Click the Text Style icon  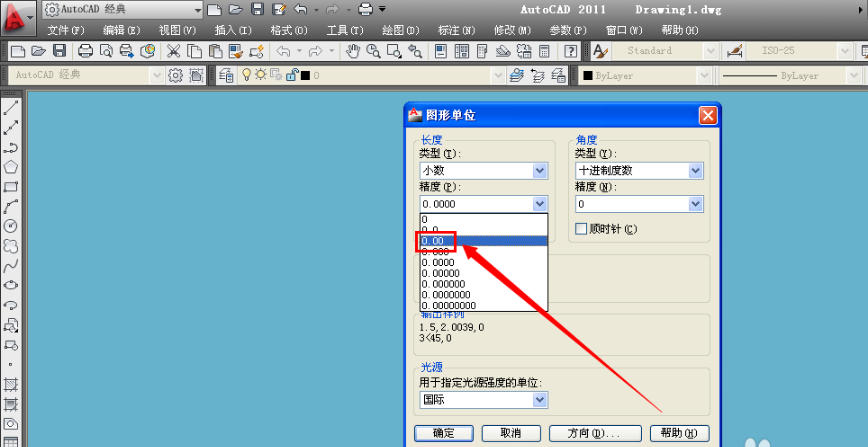(x=600, y=52)
